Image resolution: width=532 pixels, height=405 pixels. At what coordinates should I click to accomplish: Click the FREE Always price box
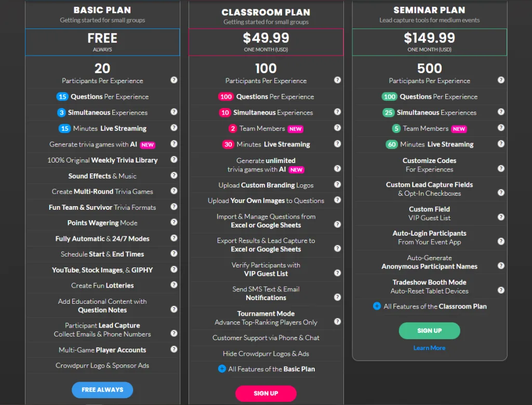[102, 42]
